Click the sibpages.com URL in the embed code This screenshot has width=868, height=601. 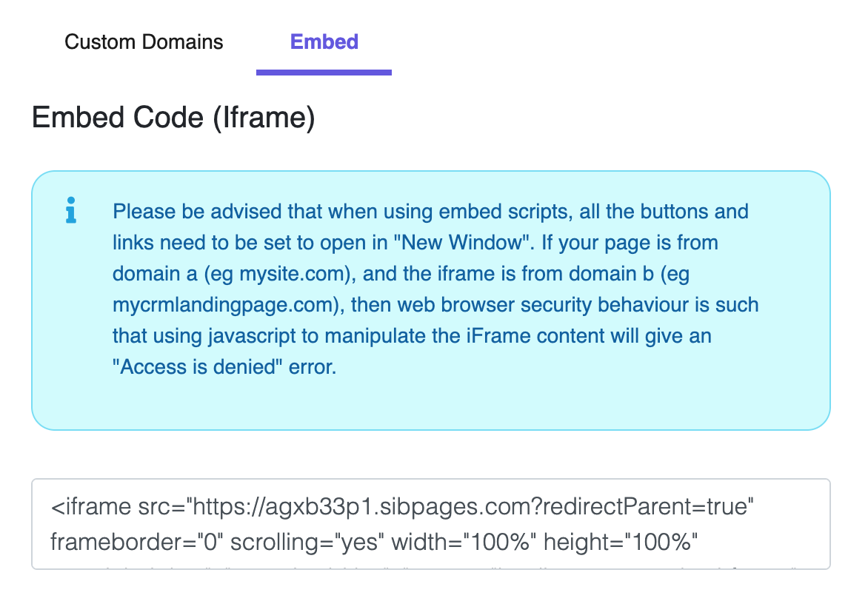coord(357,508)
